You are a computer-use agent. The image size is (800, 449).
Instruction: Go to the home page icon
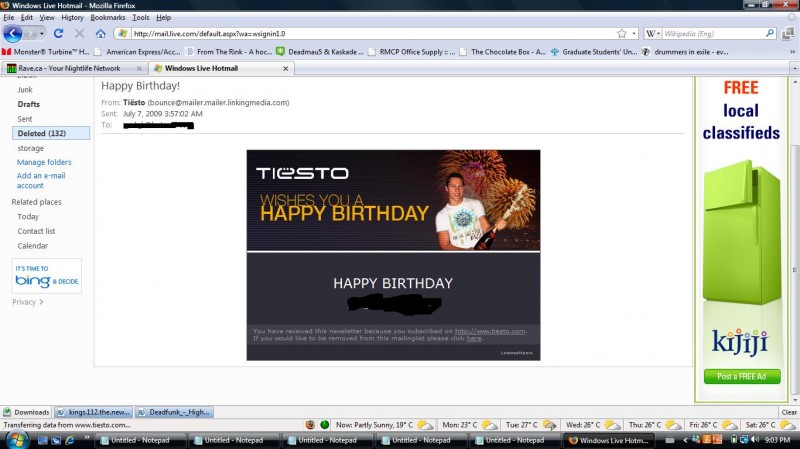point(101,34)
